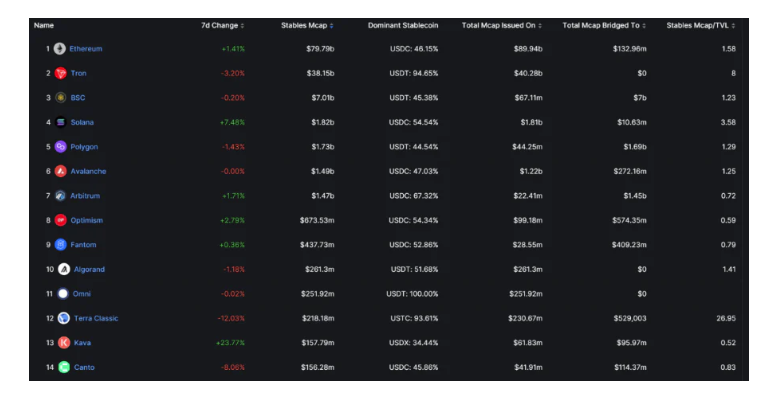771x403 pixels.
Task: Open the Algorand chain link
Action: click(89, 269)
